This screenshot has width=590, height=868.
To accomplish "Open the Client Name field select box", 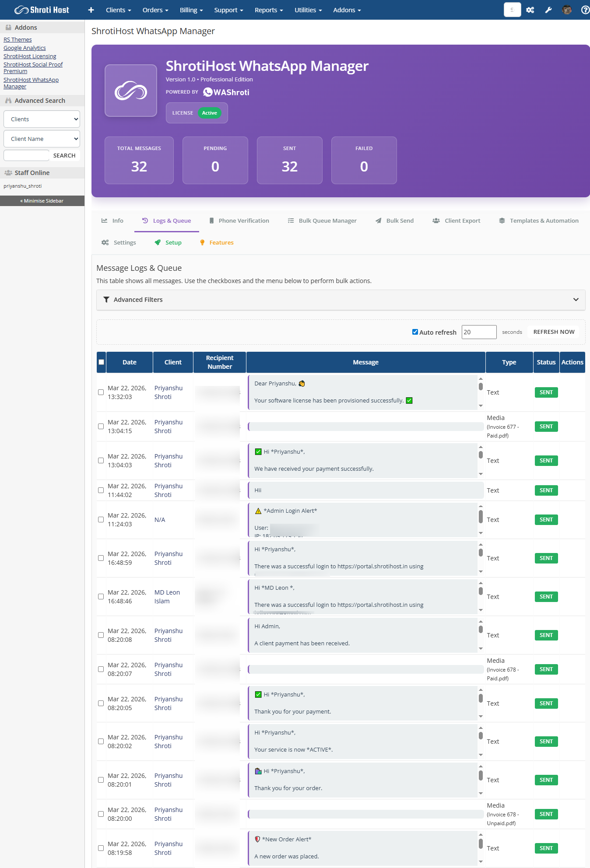I will click(x=42, y=139).
